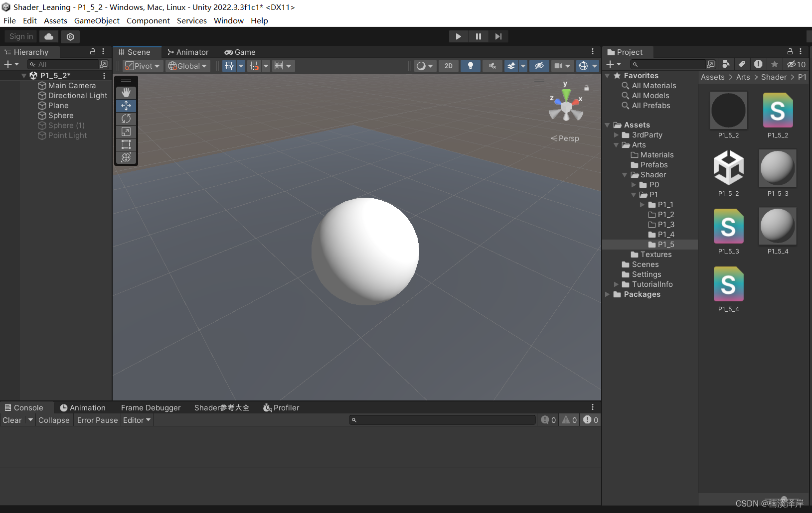Screen dimensions: 812x513
Task: Select the Move tool in Scene toolbar
Action: pos(126,106)
